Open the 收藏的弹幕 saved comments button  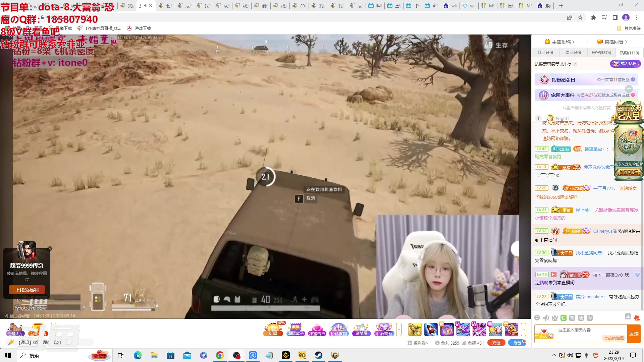click(x=614, y=339)
